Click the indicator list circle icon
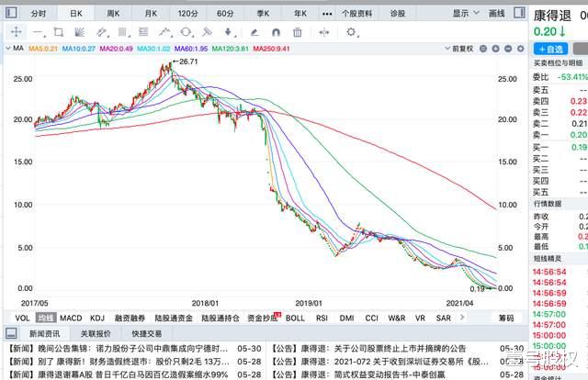 (483, 49)
